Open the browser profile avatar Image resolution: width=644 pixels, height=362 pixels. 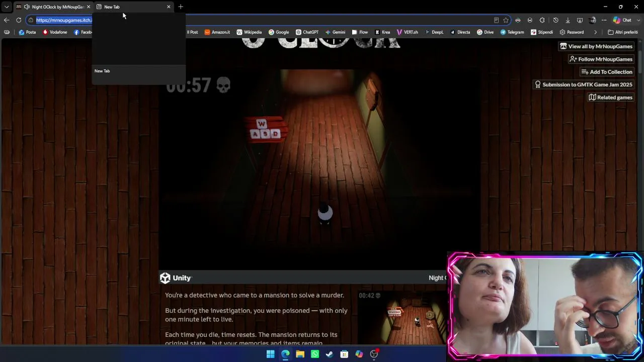pos(592,20)
